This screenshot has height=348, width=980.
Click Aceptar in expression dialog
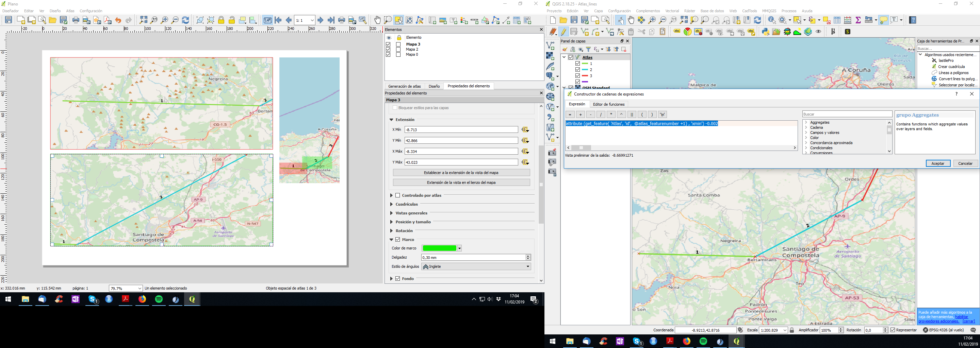(938, 163)
